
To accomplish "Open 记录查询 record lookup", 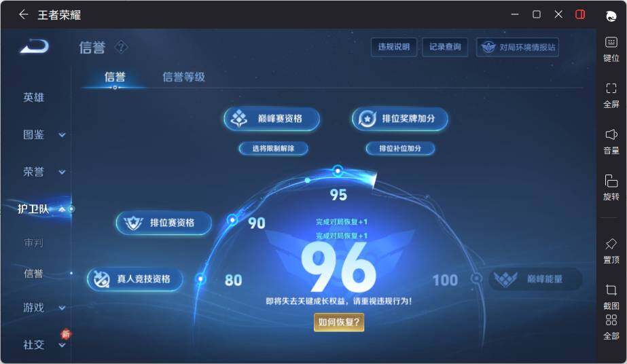I will 445,47.
